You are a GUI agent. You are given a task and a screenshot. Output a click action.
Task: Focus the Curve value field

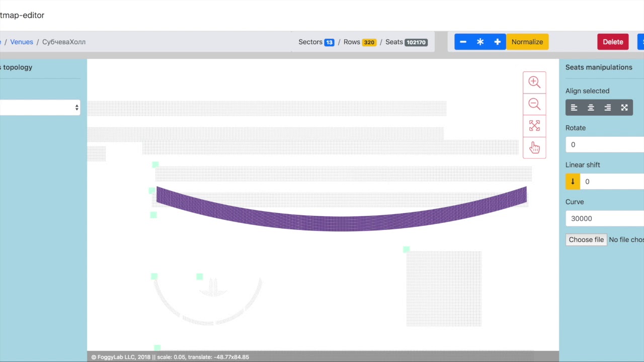click(x=605, y=219)
